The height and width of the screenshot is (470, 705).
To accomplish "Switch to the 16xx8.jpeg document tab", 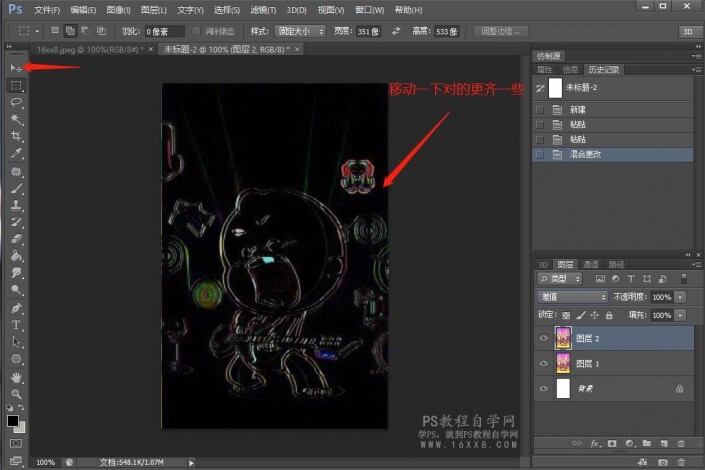I will coord(87,48).
